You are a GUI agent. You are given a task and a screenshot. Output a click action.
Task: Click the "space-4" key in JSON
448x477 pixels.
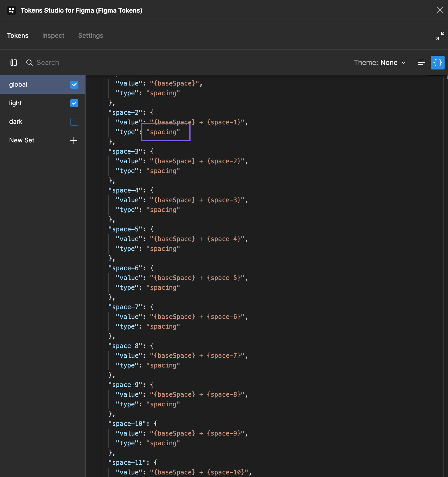[x=125, y=190]
